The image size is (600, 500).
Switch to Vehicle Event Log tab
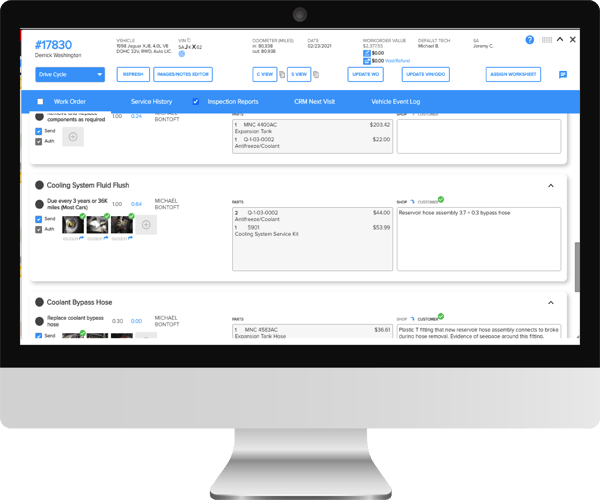pyautogui.click(x=396, y=102)
